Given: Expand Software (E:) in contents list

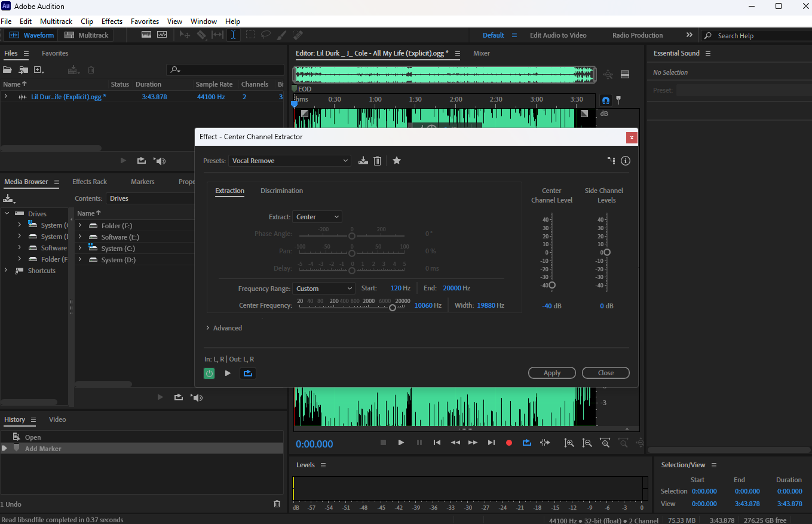Looking at the screenshot, I should [x=80, y=237].
